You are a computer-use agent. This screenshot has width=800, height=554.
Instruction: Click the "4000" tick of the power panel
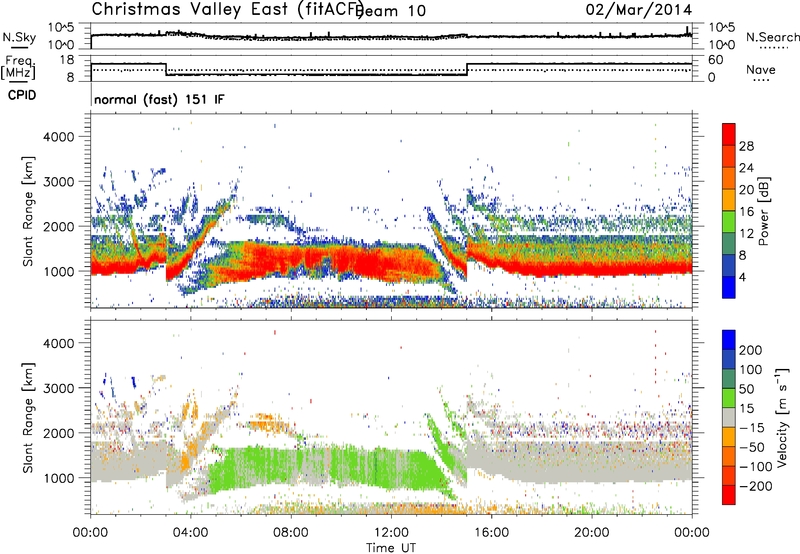58,137
